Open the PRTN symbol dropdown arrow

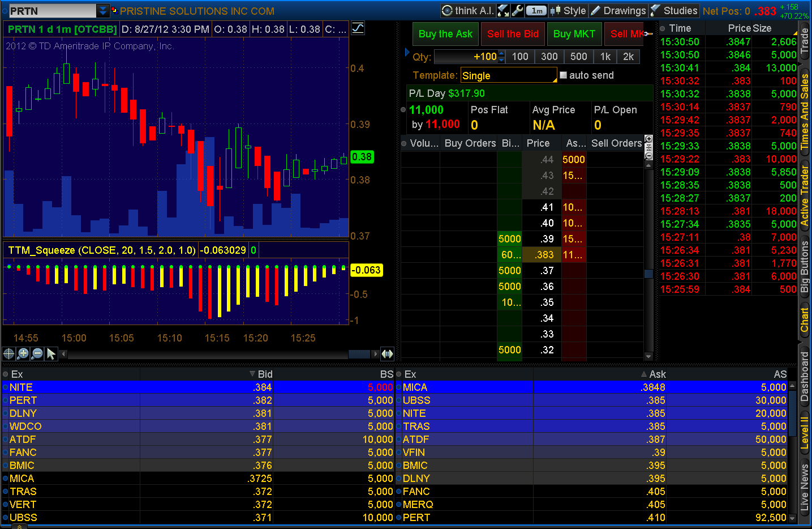coord(102,11)
